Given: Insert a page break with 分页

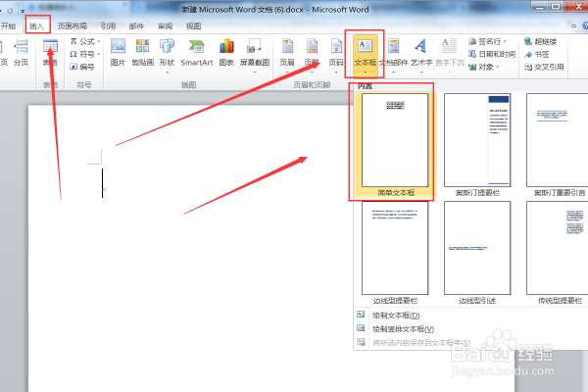Looking at the screenshot, I should pos(21,54).
